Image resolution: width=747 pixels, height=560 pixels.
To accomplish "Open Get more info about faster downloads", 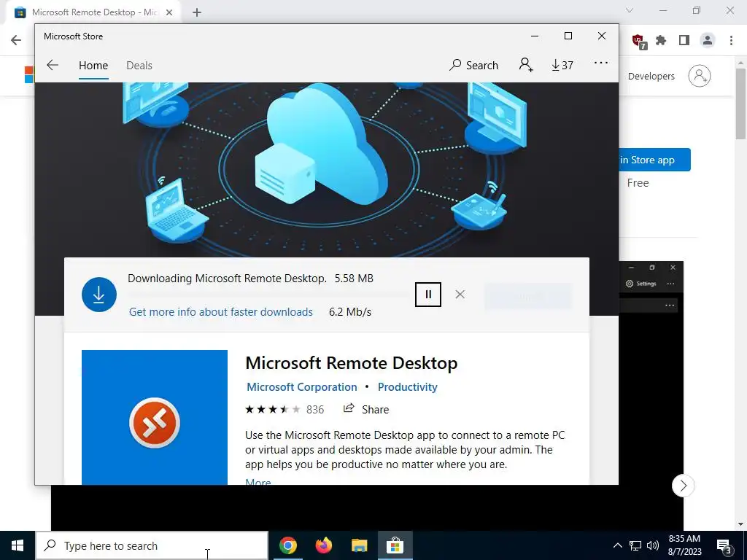I will pyautogui.click(x=220, y=312).
